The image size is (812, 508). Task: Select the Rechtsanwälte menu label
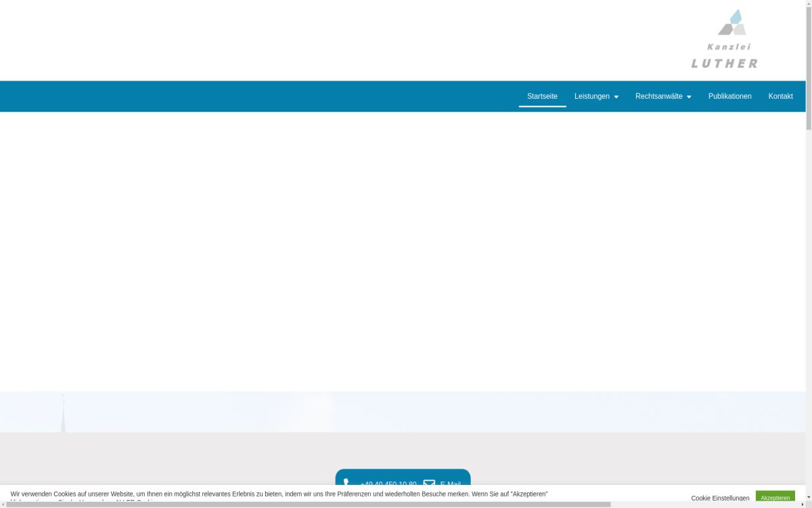(x=658, y=96)
